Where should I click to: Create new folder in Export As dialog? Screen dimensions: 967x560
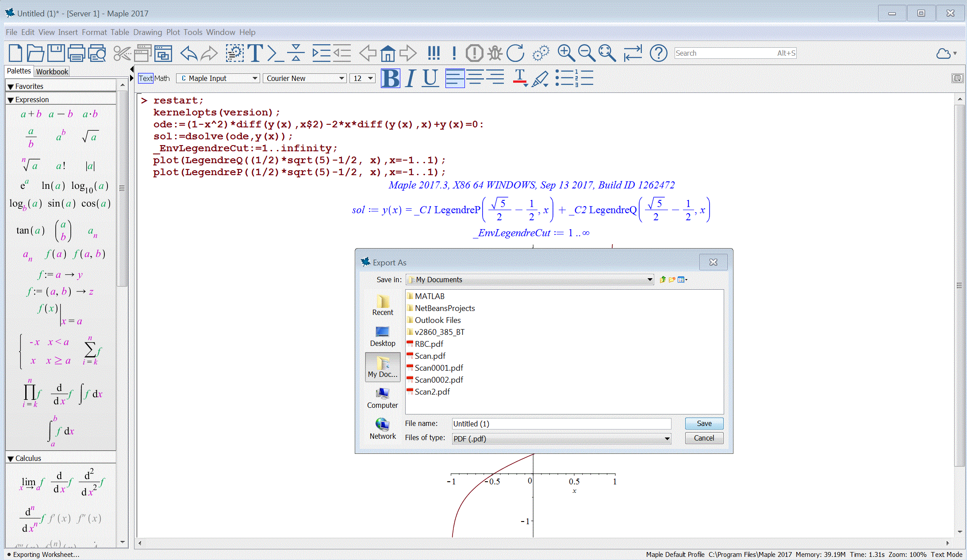click(x=672, y=280)
